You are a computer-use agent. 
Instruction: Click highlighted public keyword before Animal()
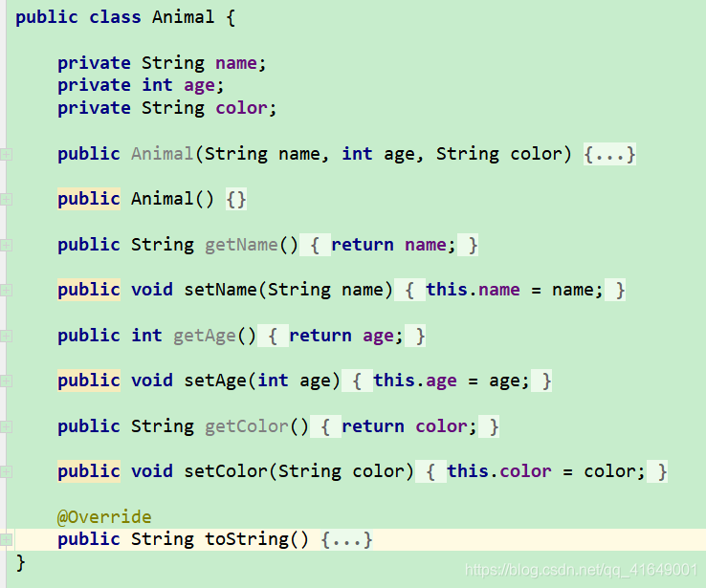click(89, 199)
